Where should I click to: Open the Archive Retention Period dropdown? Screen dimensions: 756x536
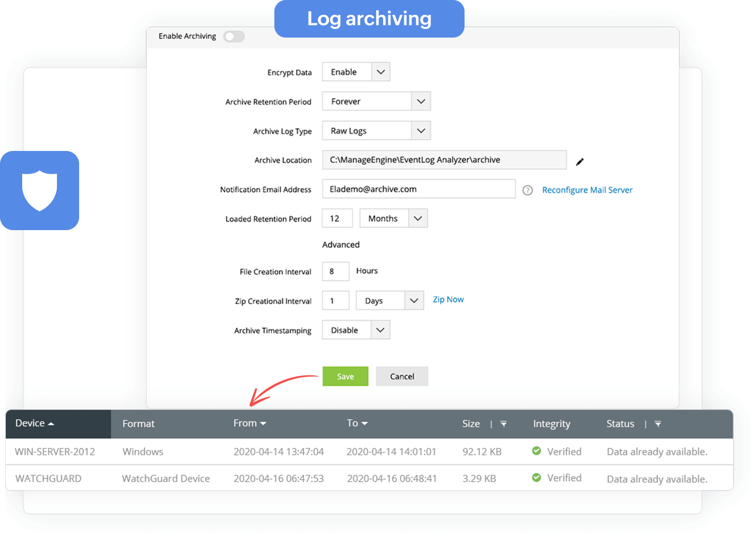point(421,101)
